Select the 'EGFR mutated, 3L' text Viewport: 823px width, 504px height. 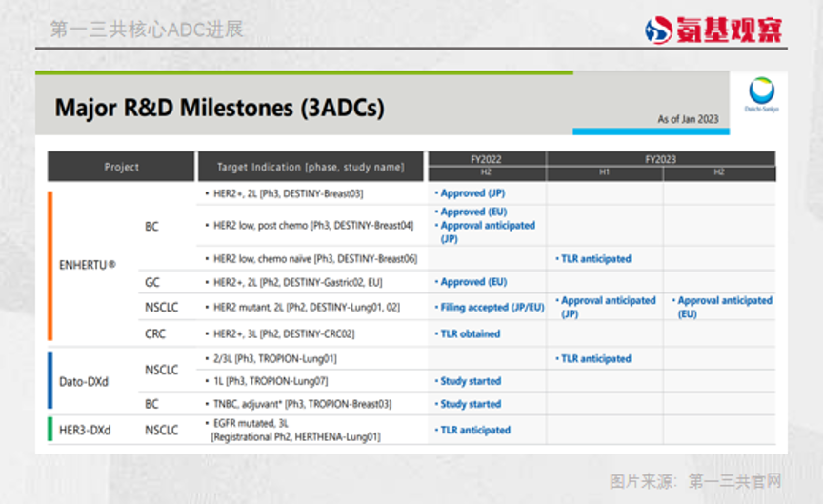point(251,423)
